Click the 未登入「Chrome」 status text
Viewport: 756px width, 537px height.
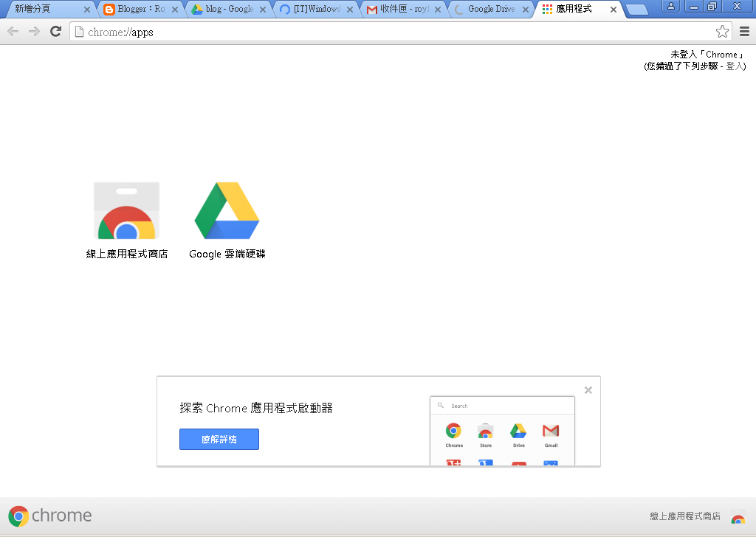tap(708, 55)
